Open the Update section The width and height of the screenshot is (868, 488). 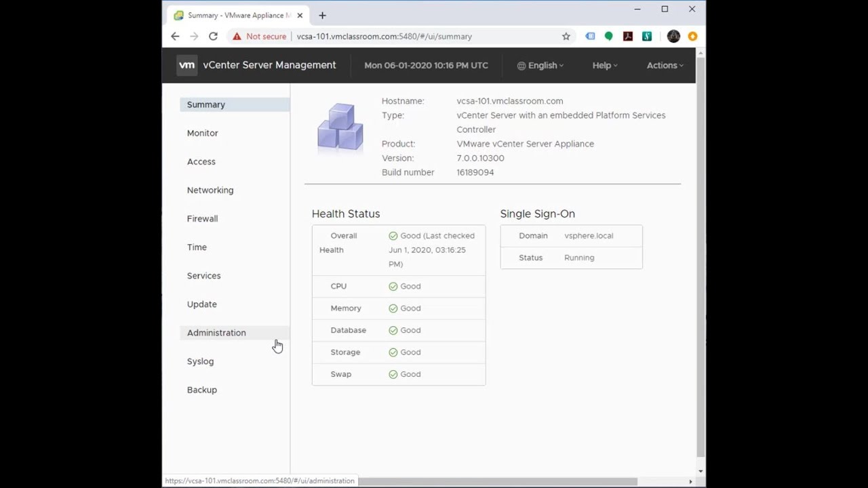tap(235, 304)
